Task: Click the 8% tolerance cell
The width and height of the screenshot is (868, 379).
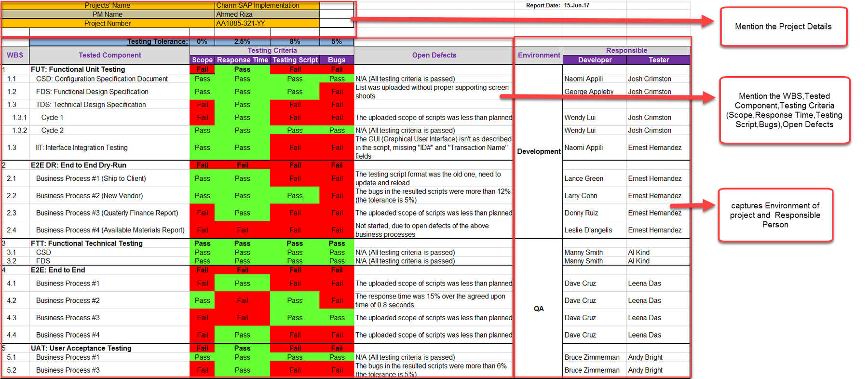Action: point(295,41)
